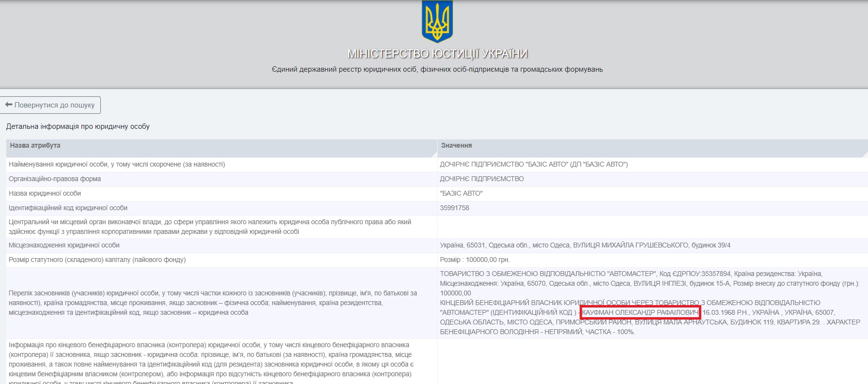Image resolution: width=868 pixels, height=384 pixels.
Task: Click the 'Розмір статутного (складеного) капіталу' label
Action: click(x=97, y=260)
